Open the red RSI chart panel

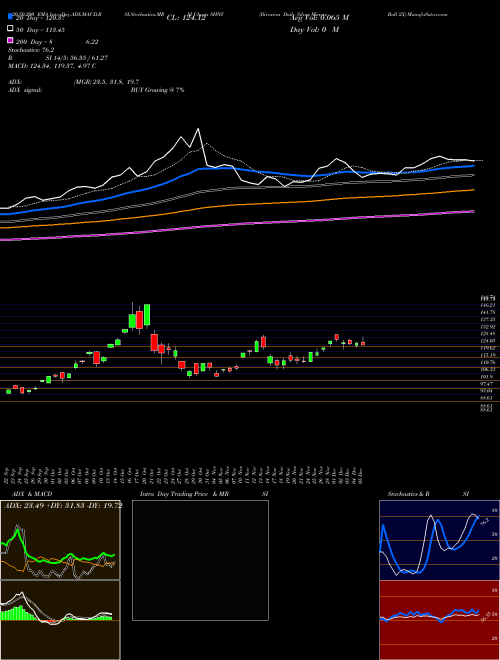pos(439,620)
